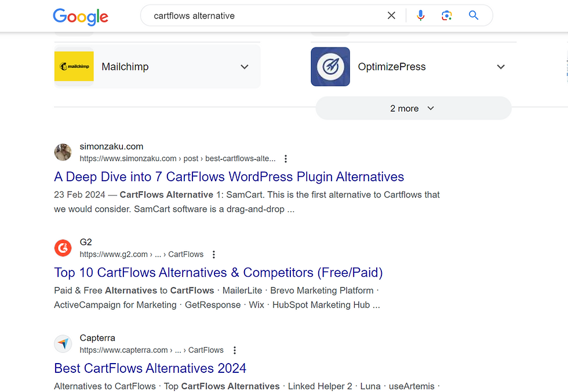Open more options for simonzaku.com result
The width and height of the screenshot is (568, 392).
pos(286,159)
